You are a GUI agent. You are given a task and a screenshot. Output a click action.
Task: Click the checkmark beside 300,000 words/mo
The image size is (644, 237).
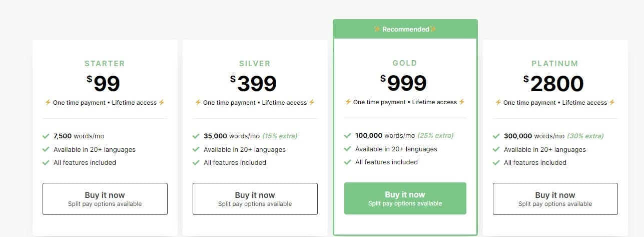(496, 136)
